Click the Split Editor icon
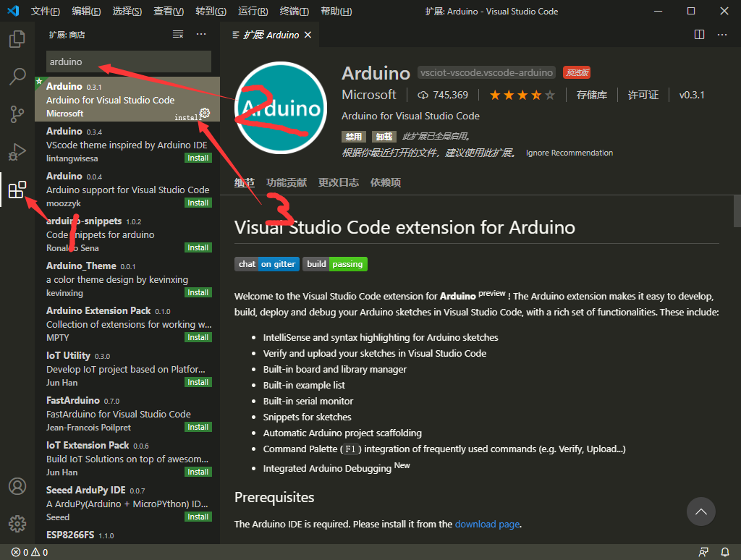 (x=698, y=33)
